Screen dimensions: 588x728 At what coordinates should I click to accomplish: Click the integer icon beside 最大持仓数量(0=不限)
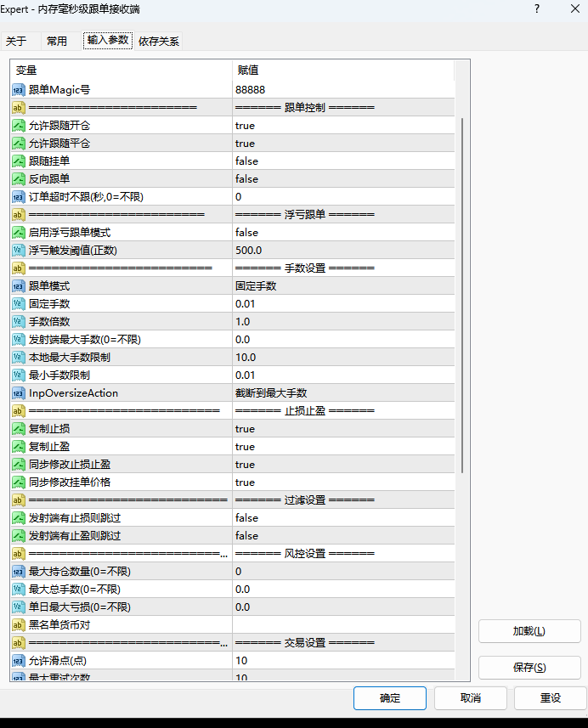(19, 572)
